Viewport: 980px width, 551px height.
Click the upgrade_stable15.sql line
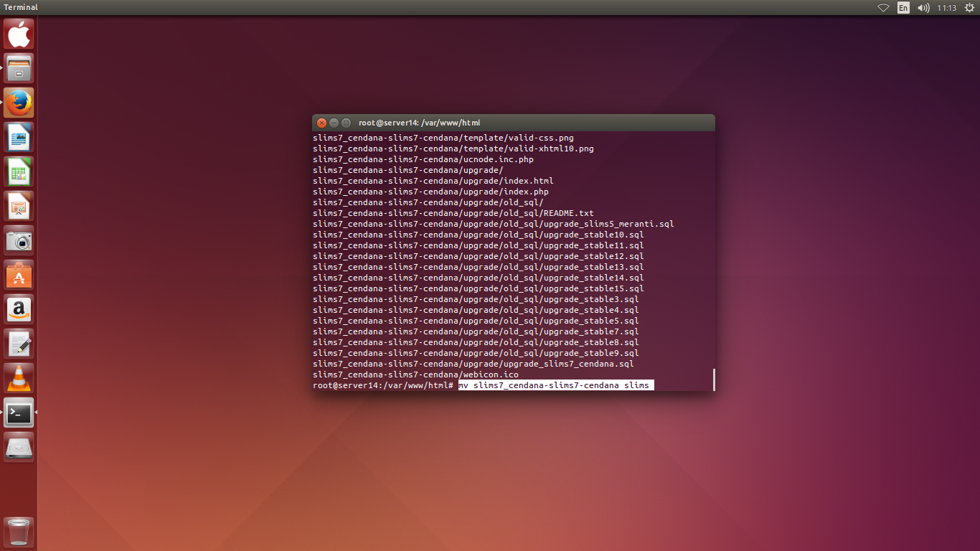coord(479,288)
